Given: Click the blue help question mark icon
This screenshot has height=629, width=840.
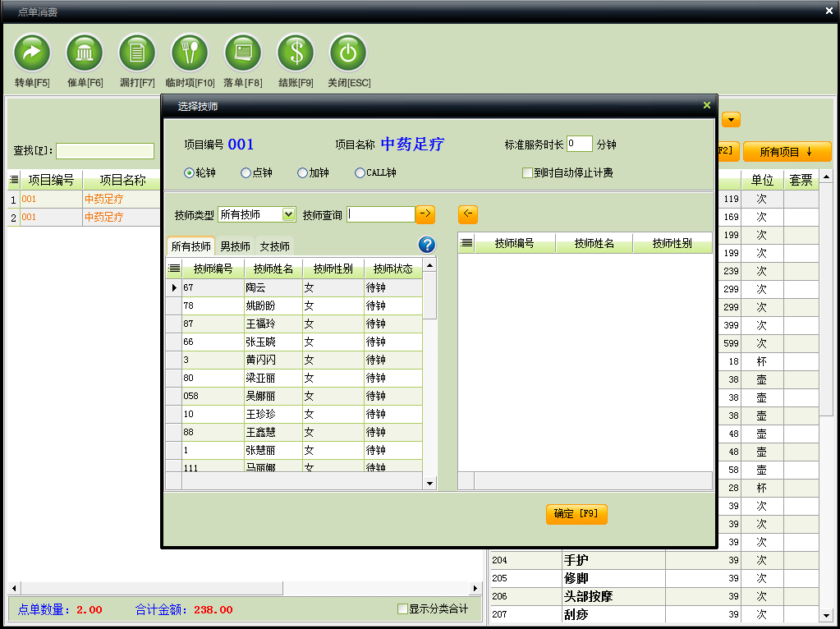Looking at the screenshot, I should click(427, 245).
